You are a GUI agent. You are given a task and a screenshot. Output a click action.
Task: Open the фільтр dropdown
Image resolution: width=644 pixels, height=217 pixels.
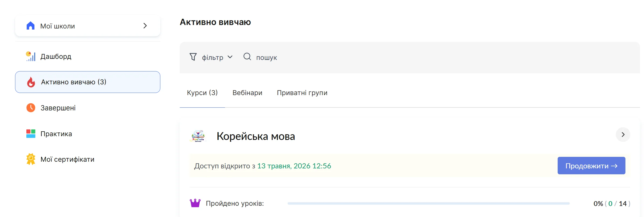(x=211, y=57)
